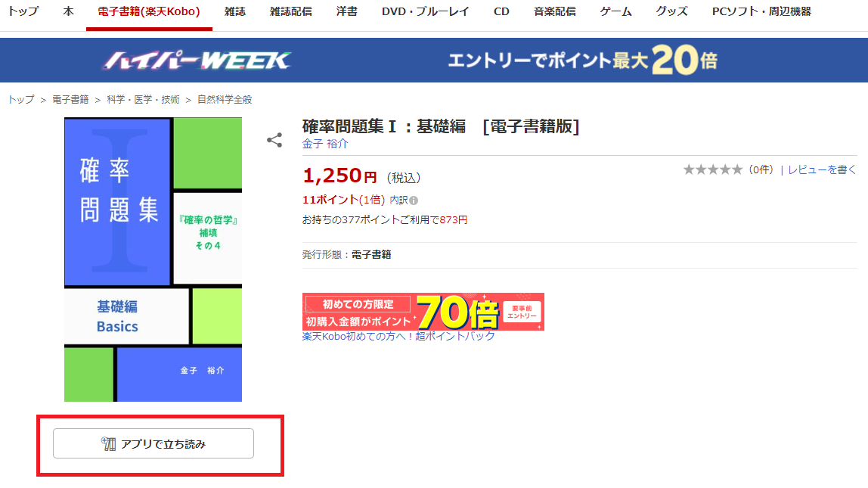Click the ハイパーWEEK campaign banner

(x=434, y=61)
